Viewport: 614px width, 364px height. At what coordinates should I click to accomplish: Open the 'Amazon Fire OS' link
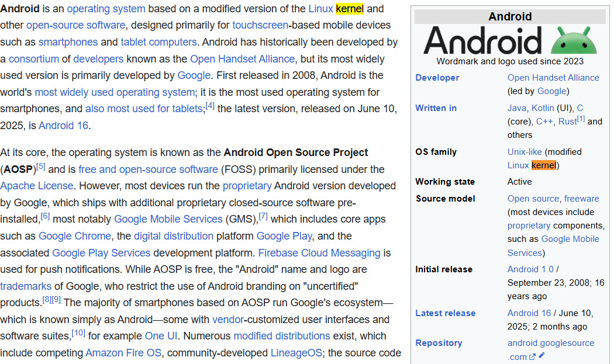click(123, 353)
